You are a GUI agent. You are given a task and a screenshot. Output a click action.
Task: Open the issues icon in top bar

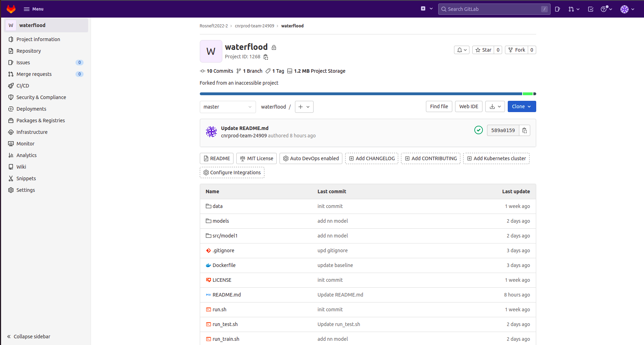pos(557,9)
